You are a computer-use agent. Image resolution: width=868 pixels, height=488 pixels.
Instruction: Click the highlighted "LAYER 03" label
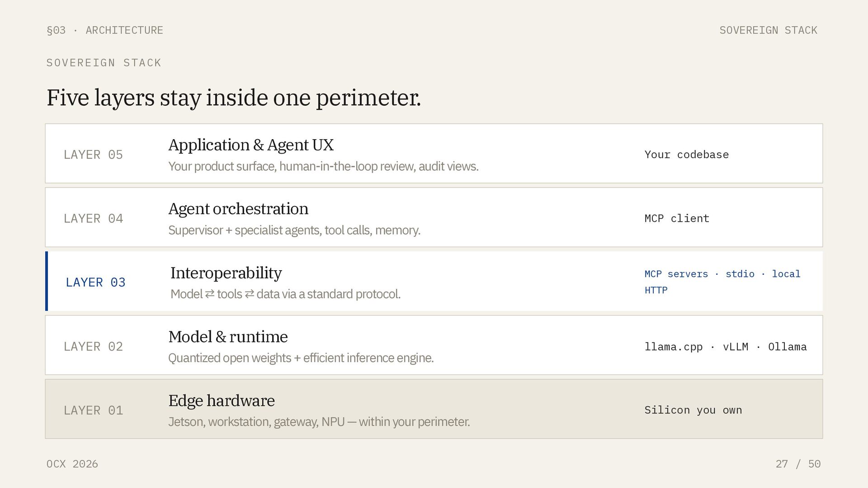point(95,282)
